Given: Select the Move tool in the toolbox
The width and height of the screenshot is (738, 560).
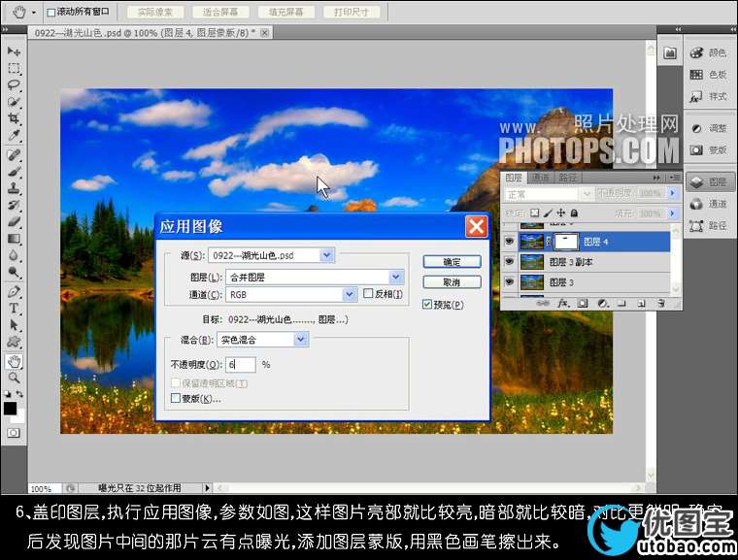Looking at the screenshot, I should click(14, 50).
